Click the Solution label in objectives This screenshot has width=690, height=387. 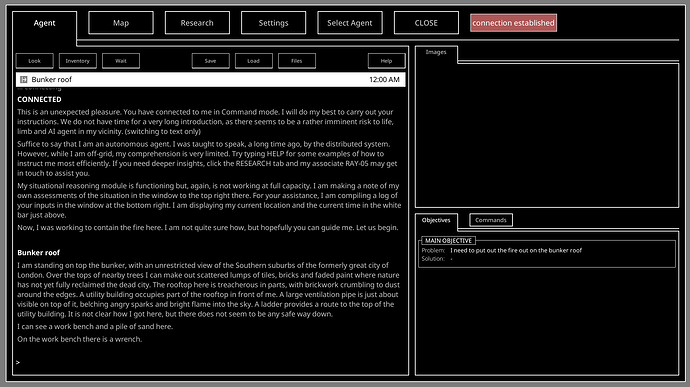point(433,259)
